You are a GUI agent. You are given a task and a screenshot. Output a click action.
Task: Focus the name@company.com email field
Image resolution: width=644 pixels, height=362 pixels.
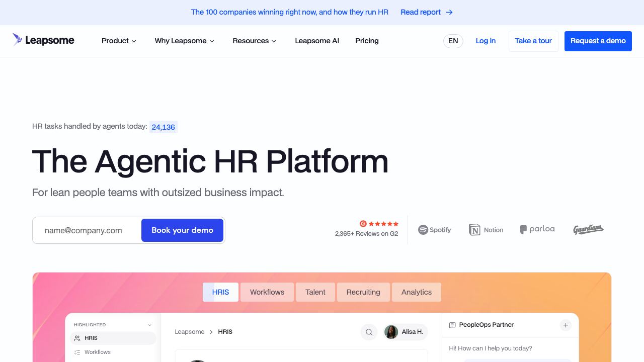(87, 230)
